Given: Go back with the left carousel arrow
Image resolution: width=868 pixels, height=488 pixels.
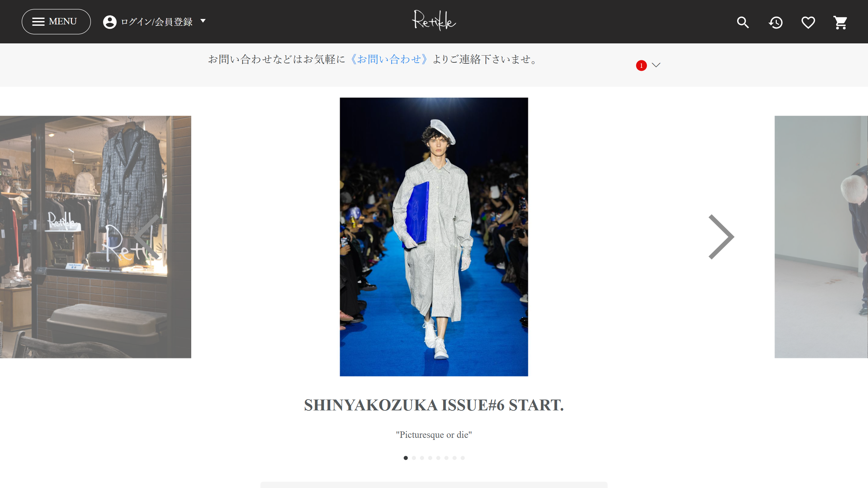Looking at the screenshot, I should [146, 237].
